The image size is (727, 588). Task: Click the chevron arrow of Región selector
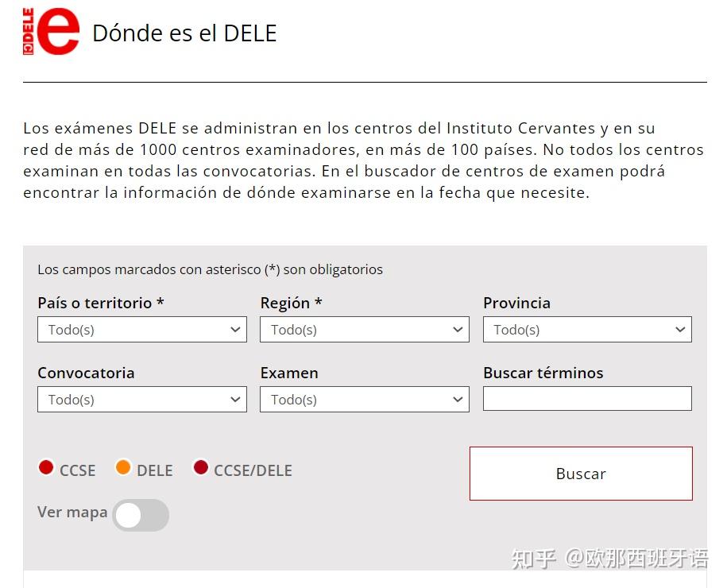pos(458,330)
